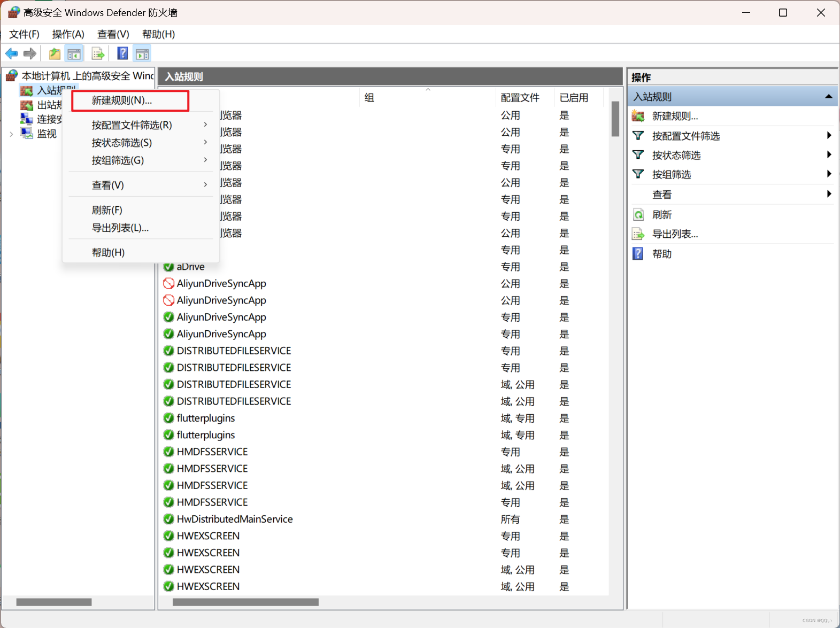Choose 新建规则(N)... in context menu

130,100
